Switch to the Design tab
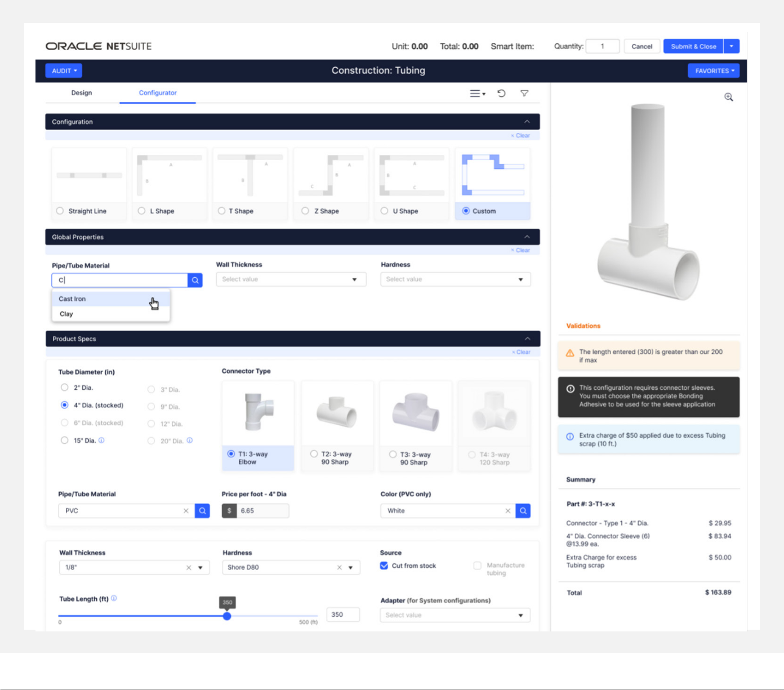The height and width of the screenshot is (690, 784). click(82, 93)
